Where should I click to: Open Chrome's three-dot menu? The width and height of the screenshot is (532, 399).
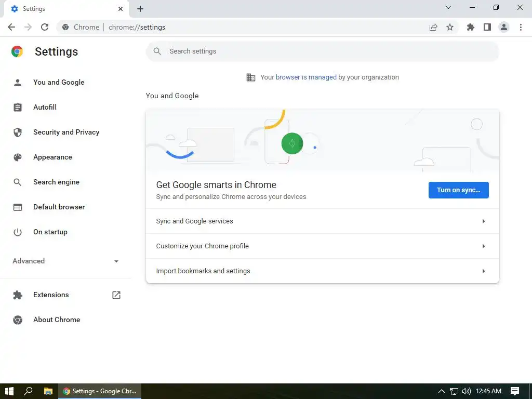[521, 27]
